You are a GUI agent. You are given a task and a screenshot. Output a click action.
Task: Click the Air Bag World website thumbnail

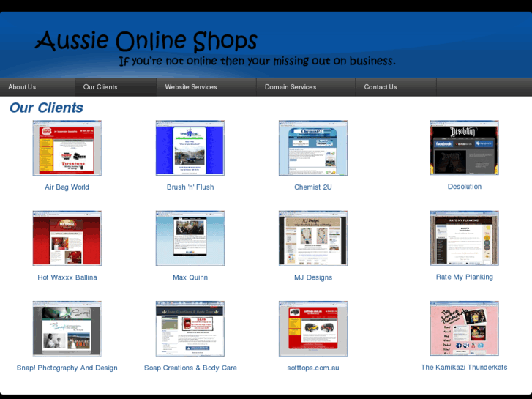point(67,148)
